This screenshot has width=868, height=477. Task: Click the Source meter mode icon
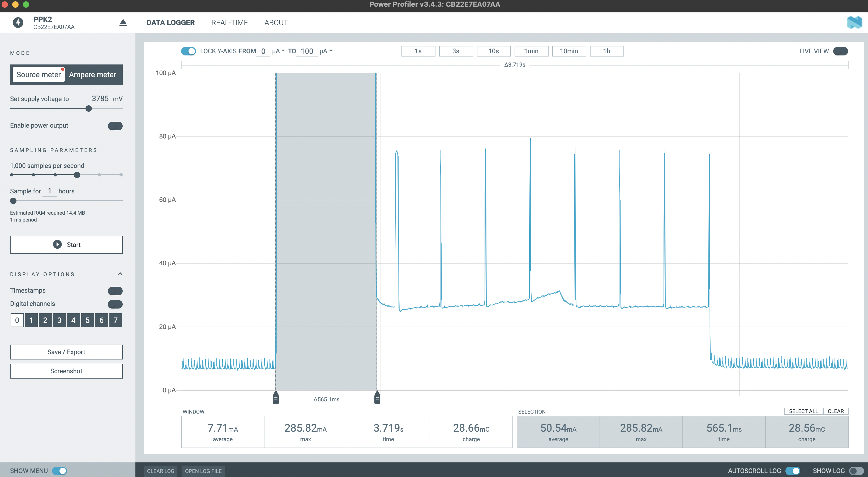(x=38, y=75)
